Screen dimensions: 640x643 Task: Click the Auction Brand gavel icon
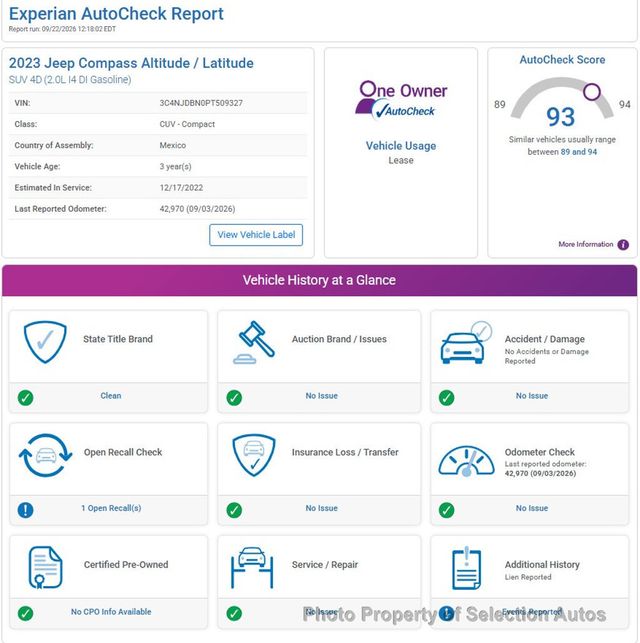click(254, 342)
